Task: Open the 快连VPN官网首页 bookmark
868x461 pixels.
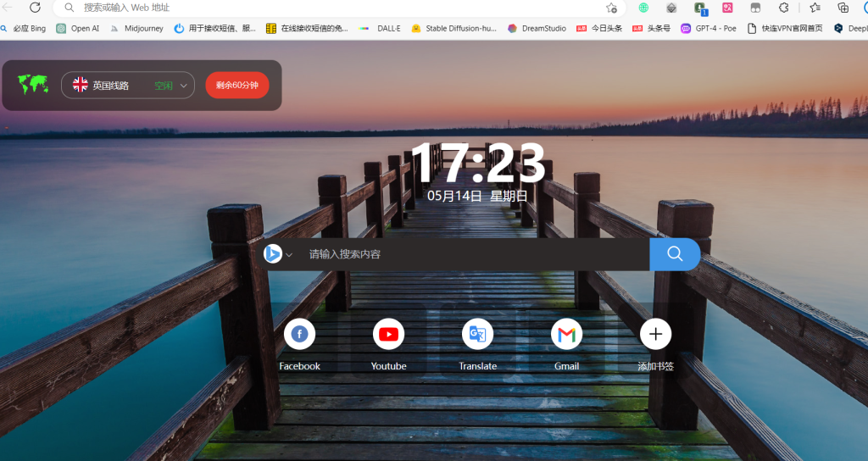Action: point(785,28)
